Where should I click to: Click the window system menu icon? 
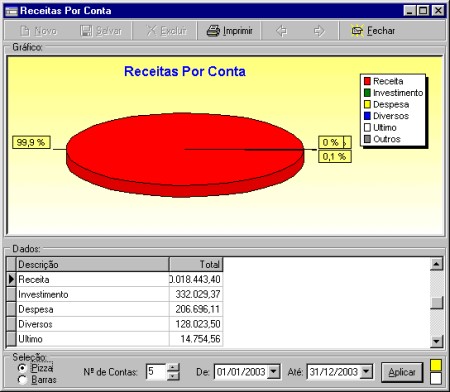coord(11,11)
